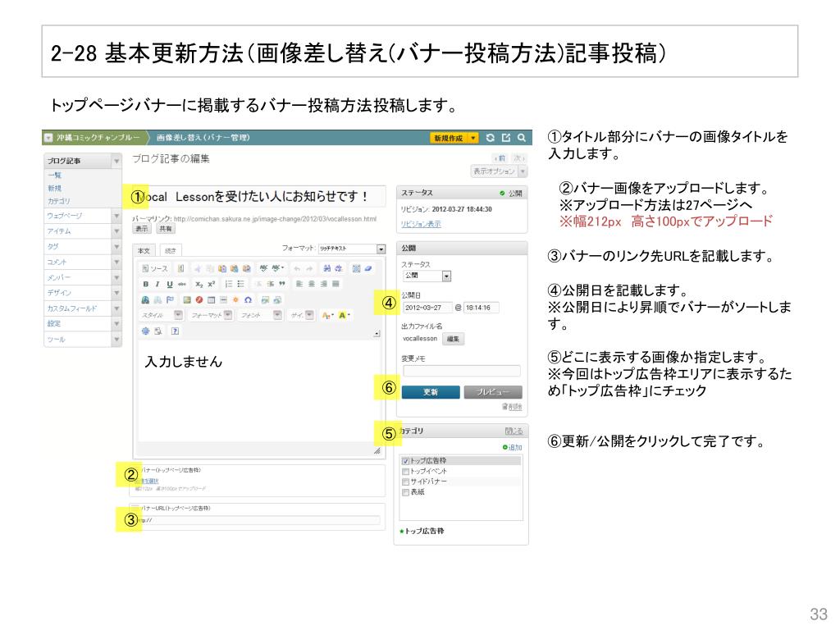The image size is (840, 630).
Task: Click the 変更メモ input field
Action: [461, 372]
